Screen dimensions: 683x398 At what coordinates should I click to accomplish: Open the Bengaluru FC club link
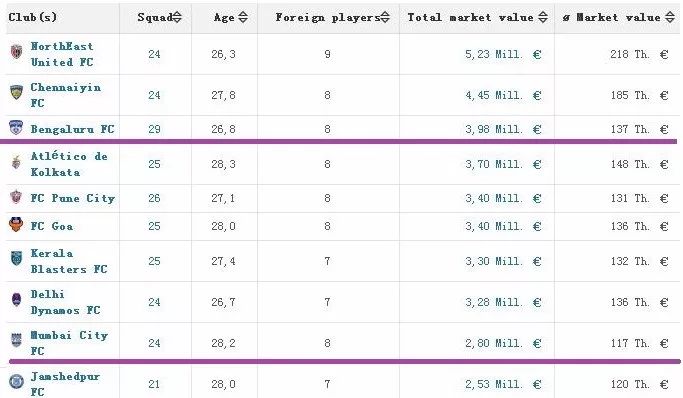(x=72, y=129)
